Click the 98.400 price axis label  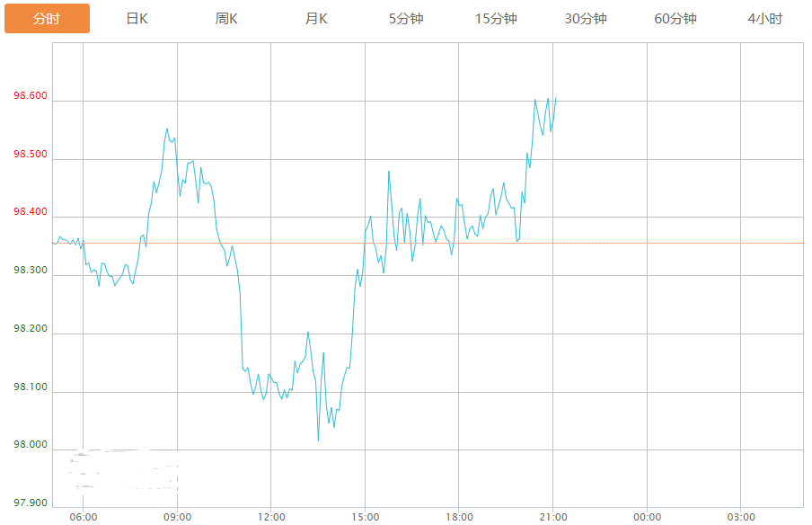point(31,213)
